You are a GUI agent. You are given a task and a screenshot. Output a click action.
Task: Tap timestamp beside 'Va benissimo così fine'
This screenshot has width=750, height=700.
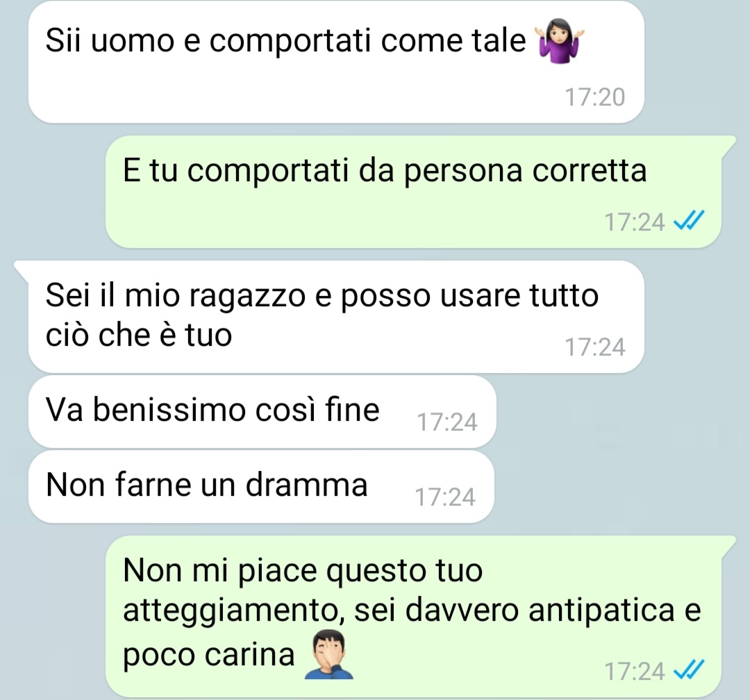(x=447, y=422)
